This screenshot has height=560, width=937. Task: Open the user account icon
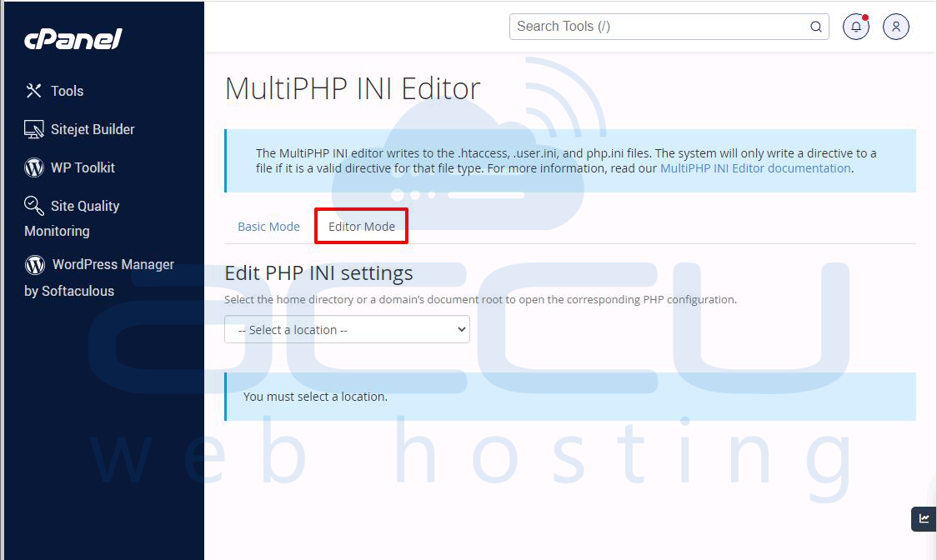[896, 27]
